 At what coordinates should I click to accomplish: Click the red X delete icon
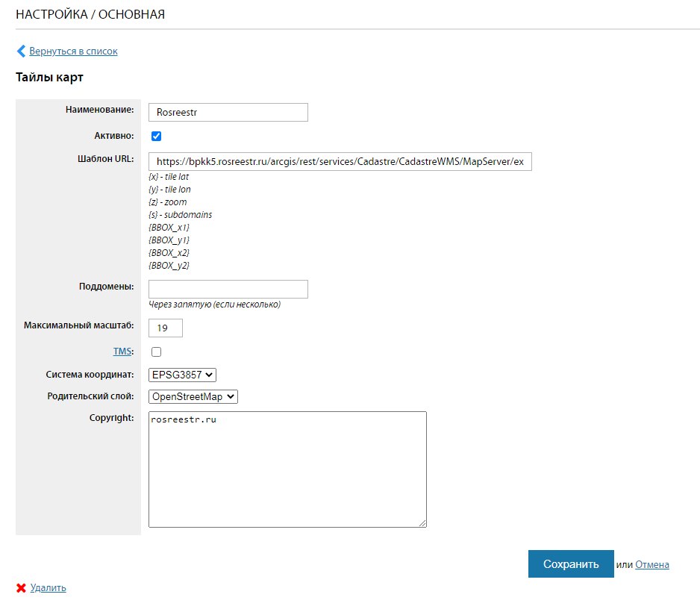point(21,588)
